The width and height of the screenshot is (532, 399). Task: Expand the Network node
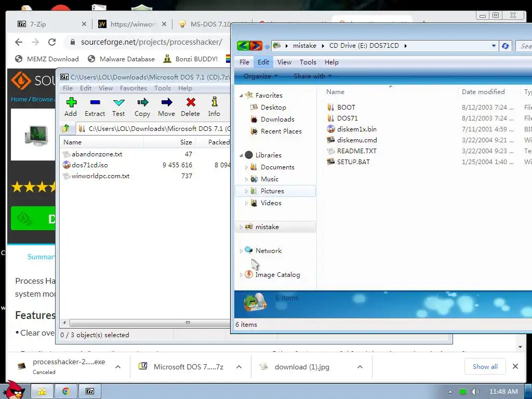(x=241, y=251)
